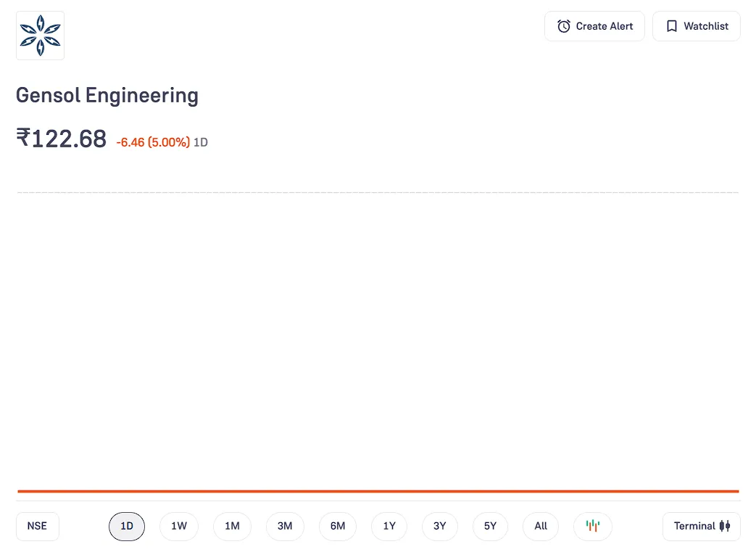This screenshot has height=552, width=756.
Task: Click the dashed previous-close reference line
Action: [x=377, y=192]
